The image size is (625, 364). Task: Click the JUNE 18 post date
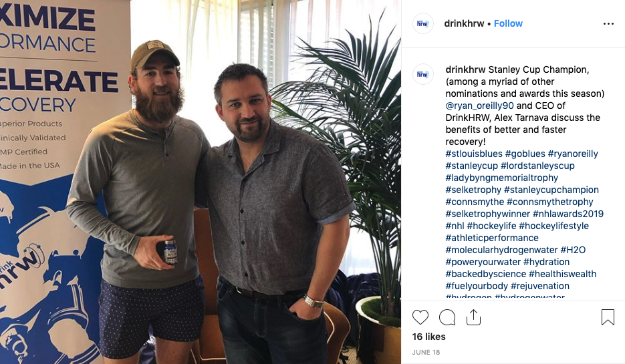coord(426,353)
